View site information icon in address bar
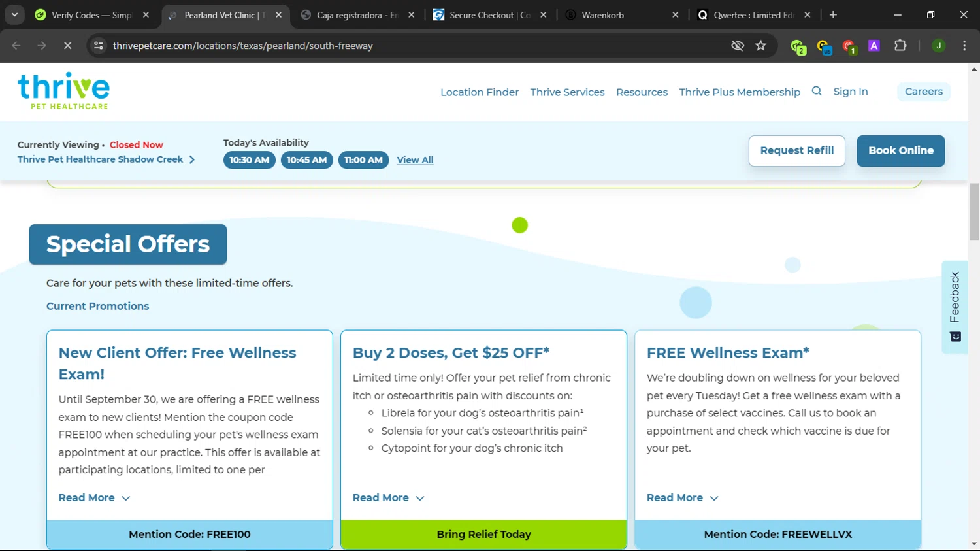The height and width of the screenshot is (551, 980). pyautogui.click(x=99, y=46)
